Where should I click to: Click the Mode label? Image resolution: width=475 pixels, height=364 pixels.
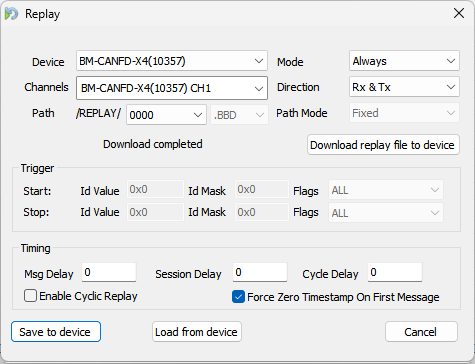click(290, 62)
